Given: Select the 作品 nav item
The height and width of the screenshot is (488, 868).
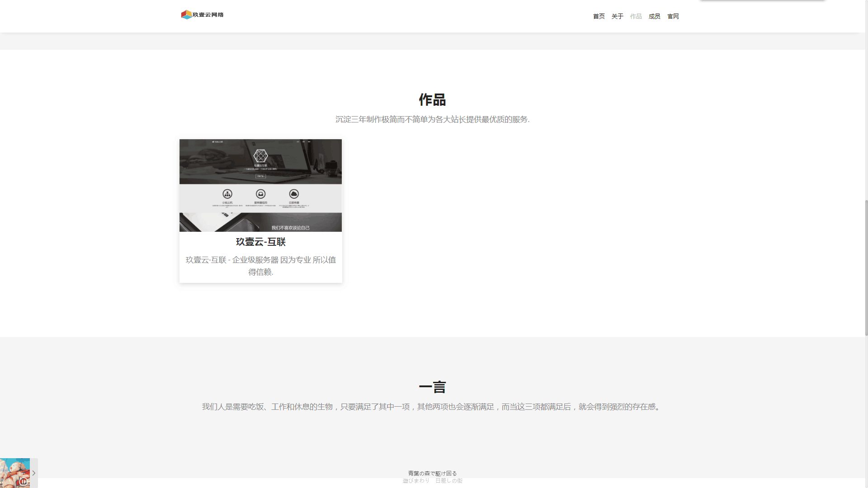Looking at the screenshot, I should pos(636,16).
